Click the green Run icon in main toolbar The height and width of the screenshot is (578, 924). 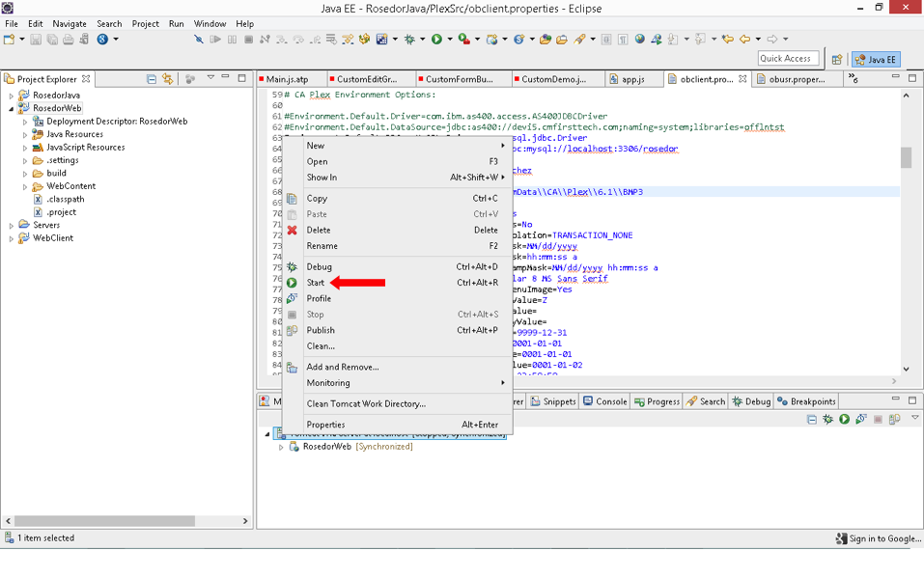436,40
